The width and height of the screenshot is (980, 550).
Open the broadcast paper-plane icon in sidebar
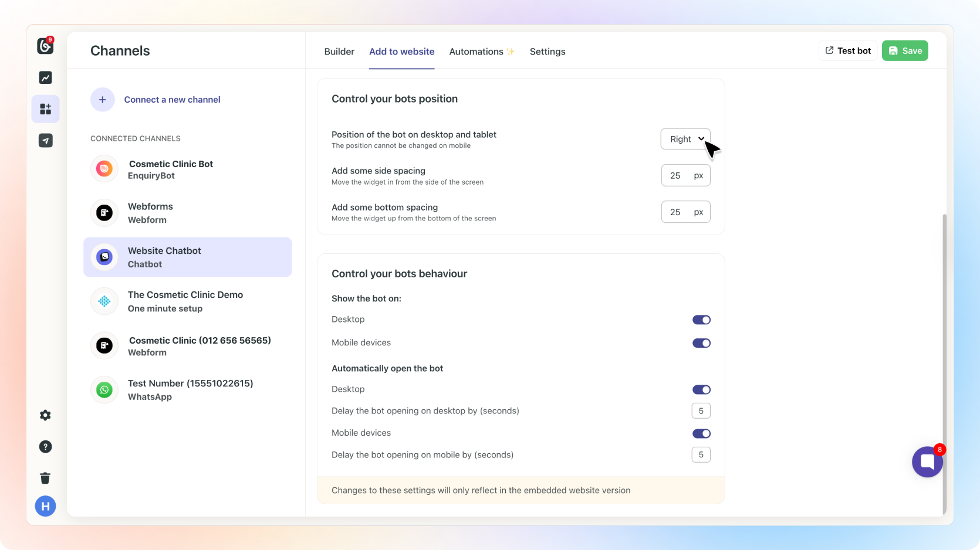tap(45, 140)
